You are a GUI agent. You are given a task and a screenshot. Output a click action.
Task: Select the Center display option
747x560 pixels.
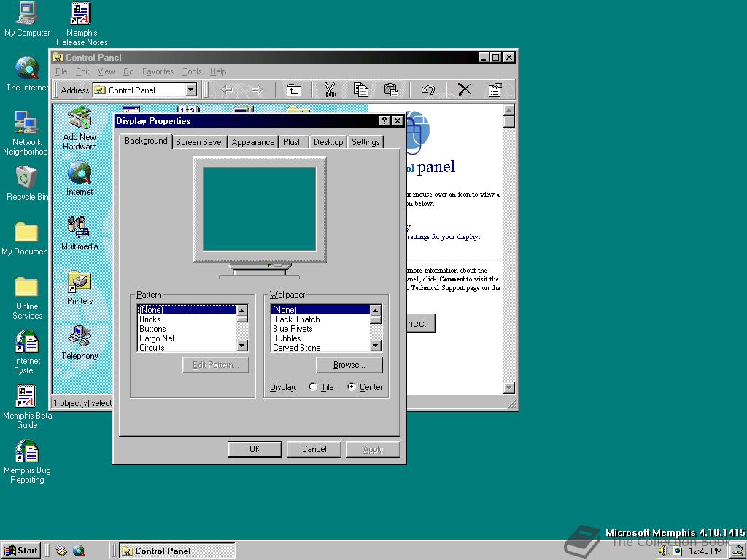tap(365, 386)
